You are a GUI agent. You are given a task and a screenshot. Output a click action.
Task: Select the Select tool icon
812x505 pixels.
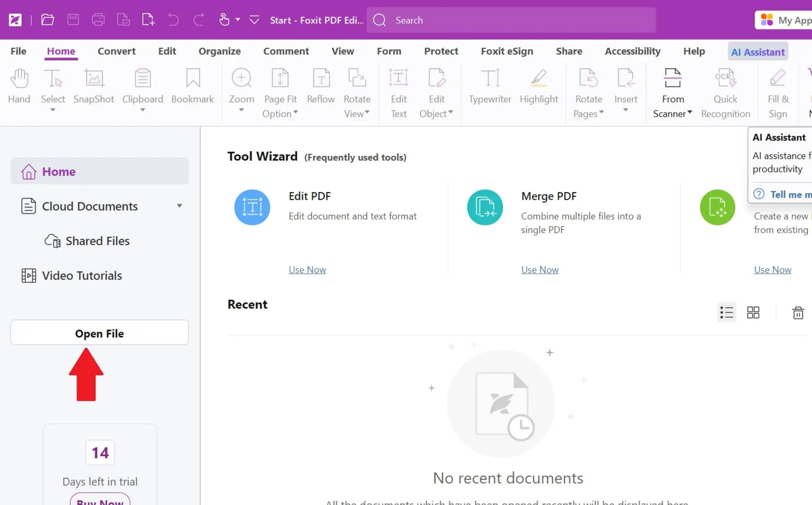pyautogui.click(x=53, y=79)
